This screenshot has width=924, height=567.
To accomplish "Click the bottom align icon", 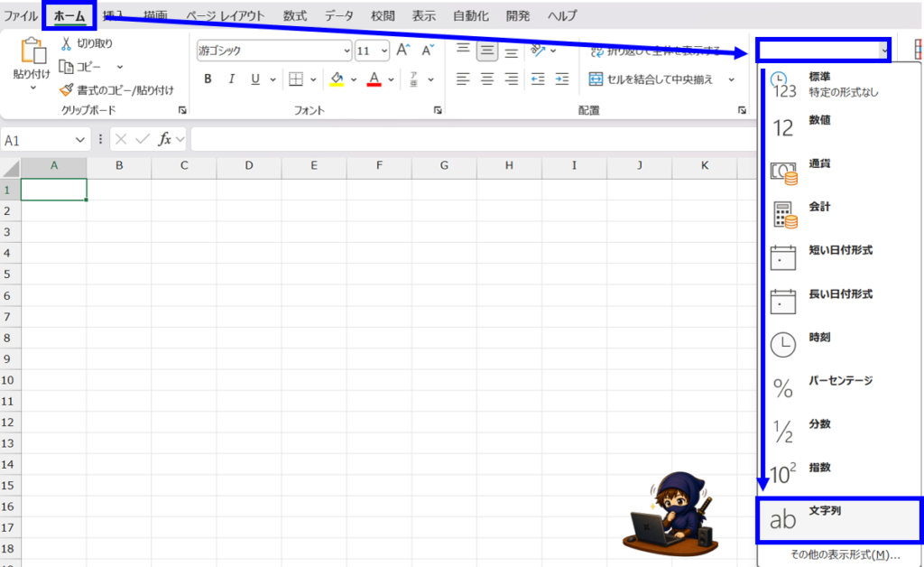I will 512,51.
